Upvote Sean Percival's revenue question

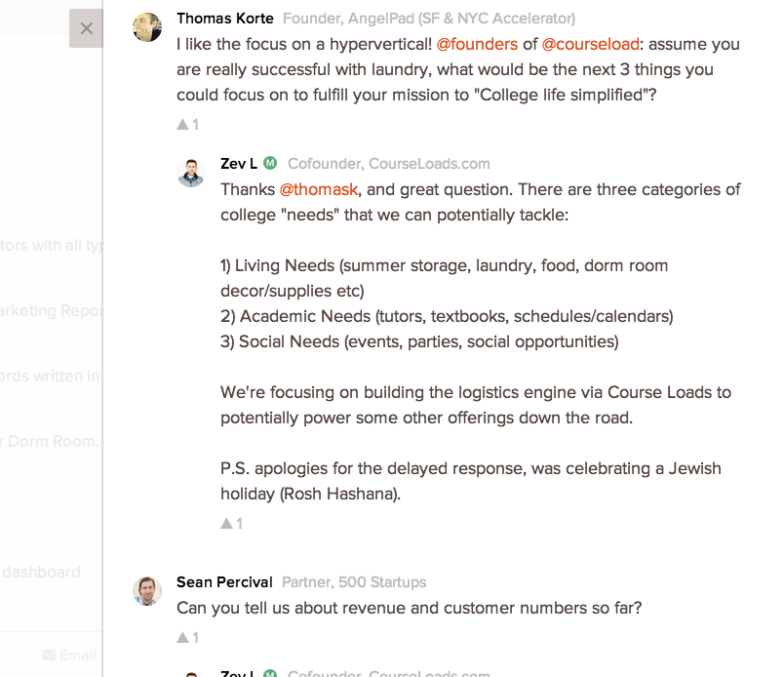[187, 637]
